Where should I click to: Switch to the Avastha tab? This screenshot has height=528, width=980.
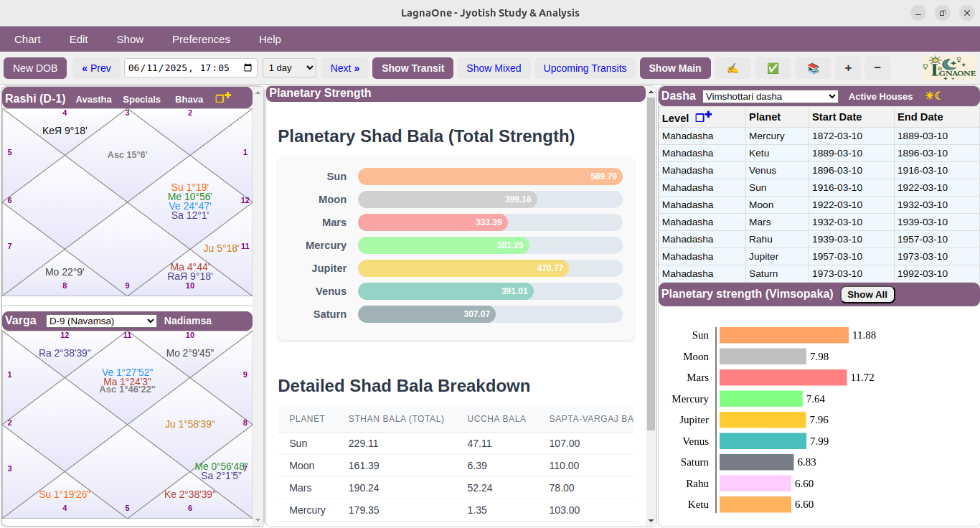pos(93,100)
